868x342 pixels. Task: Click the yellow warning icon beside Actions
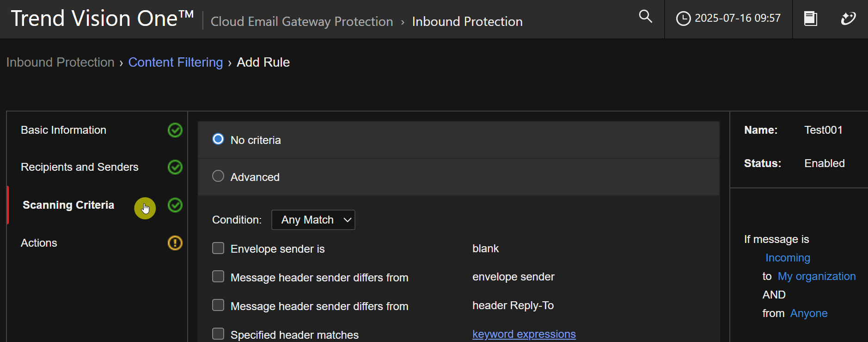175,243
